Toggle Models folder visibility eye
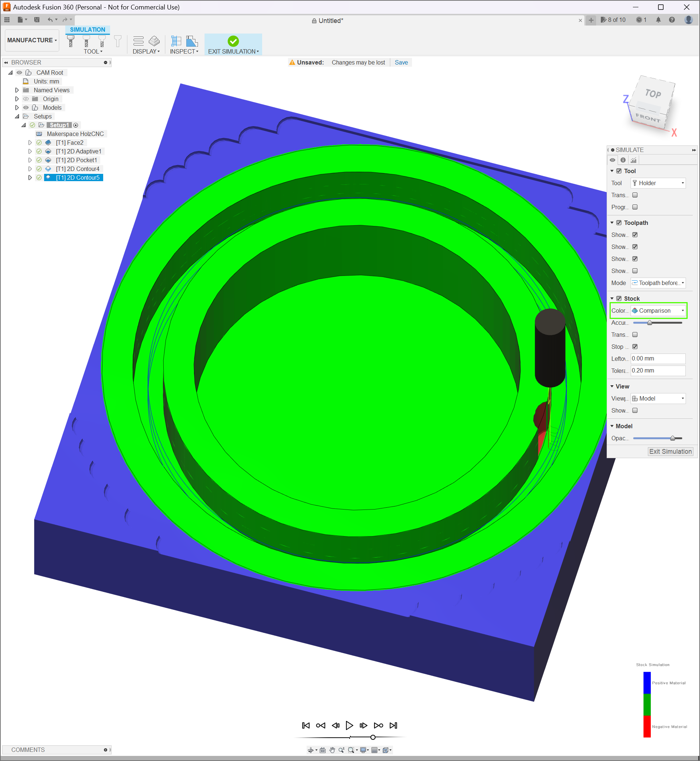 26,108
